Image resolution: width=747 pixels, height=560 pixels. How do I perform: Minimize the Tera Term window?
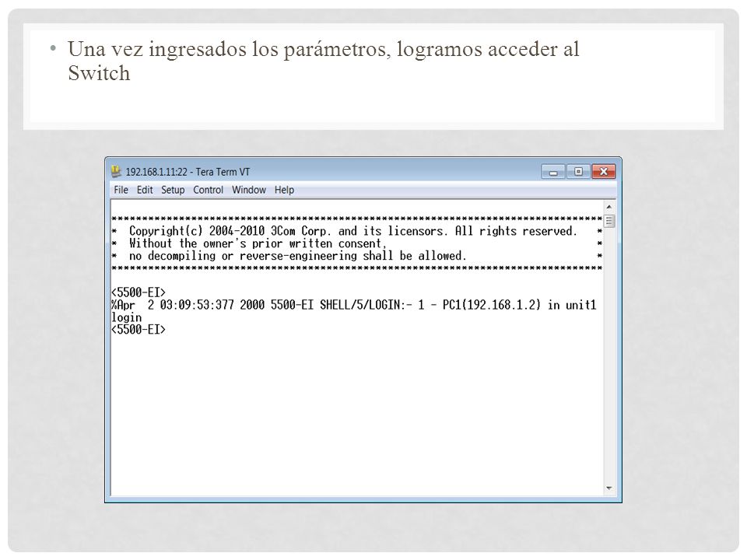553,171
